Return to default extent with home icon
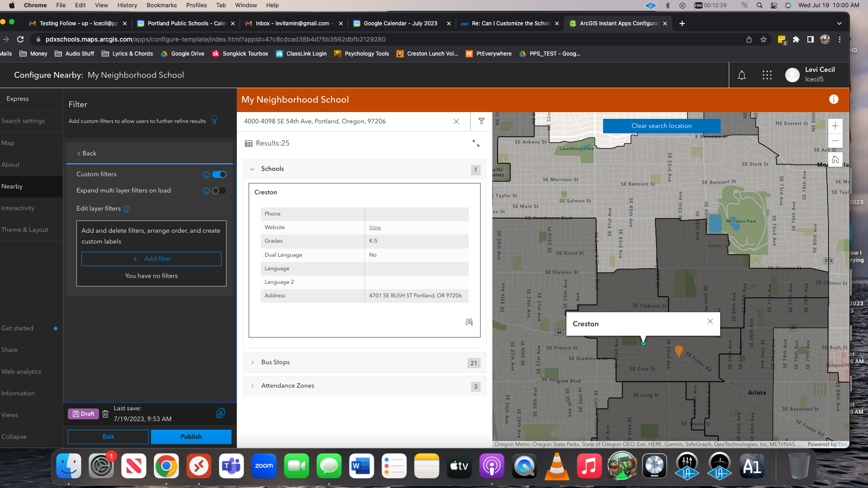The image size is (868, 488). 835,159
